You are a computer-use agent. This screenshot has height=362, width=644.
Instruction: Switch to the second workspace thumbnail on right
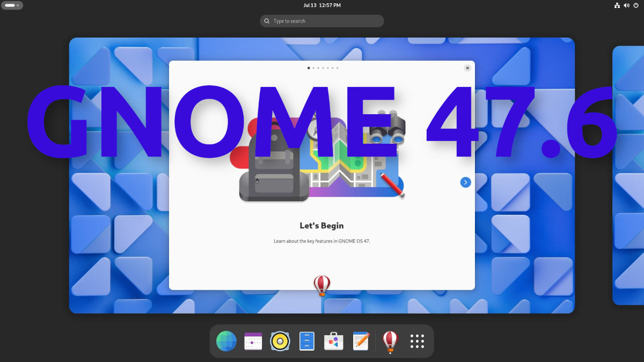[x=628, y=175]
